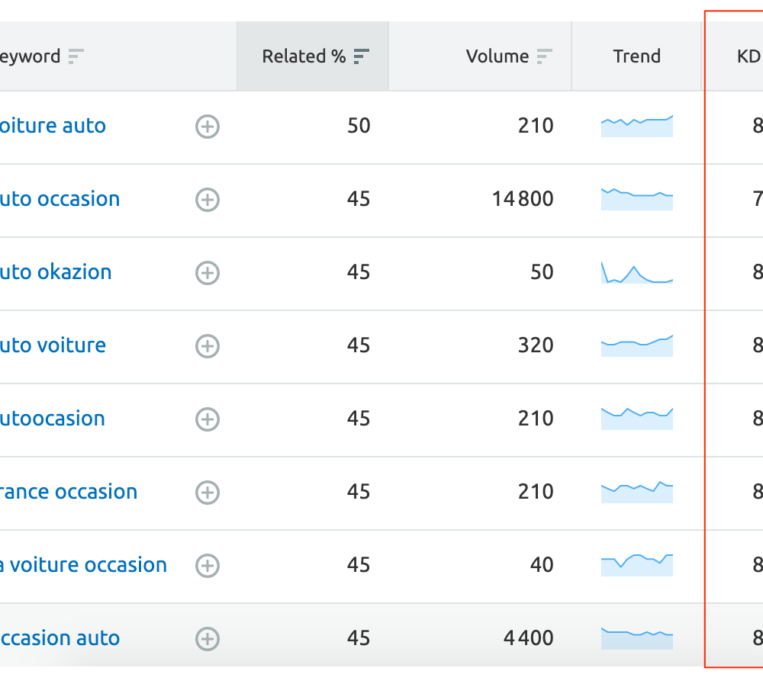Open the 'auto occasion' keyword link

coord(59,199)
